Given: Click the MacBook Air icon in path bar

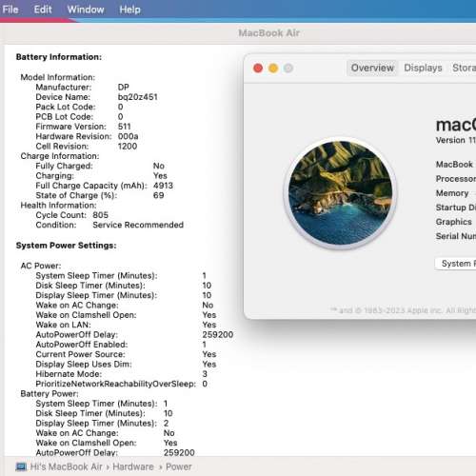Looking at the screenshot, I should (x=21, y=466).
